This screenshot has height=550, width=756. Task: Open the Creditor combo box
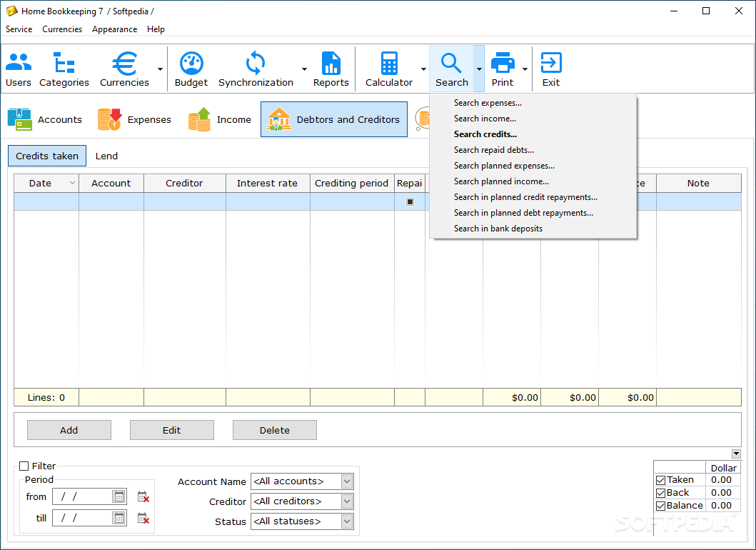(302, 501)
